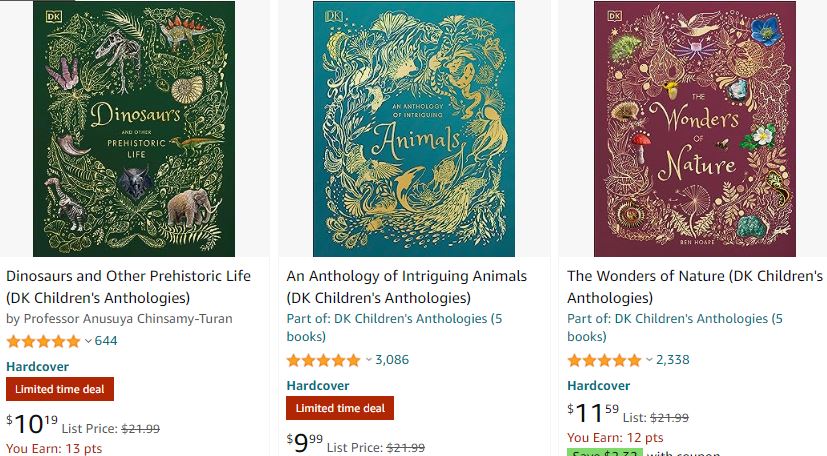Select Hardcover format for Intriguing Animals
Viewport: 827px width, 456px height.
click(x=318, y=386)
